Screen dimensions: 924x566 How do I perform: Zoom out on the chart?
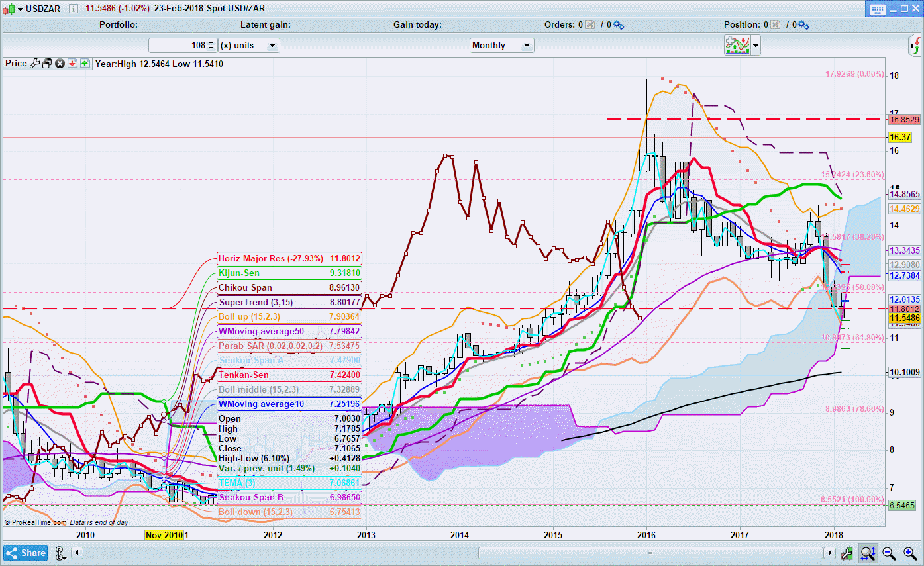tap(889, 553)
